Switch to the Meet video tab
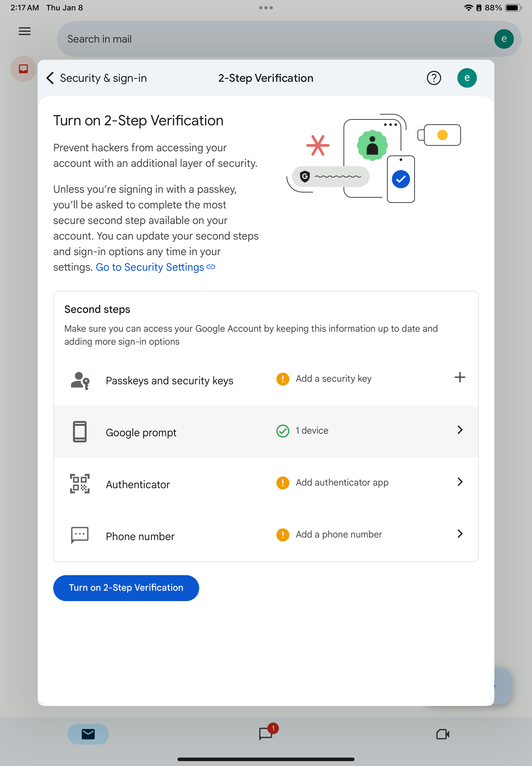532x766 pixels. pos(443,734)
